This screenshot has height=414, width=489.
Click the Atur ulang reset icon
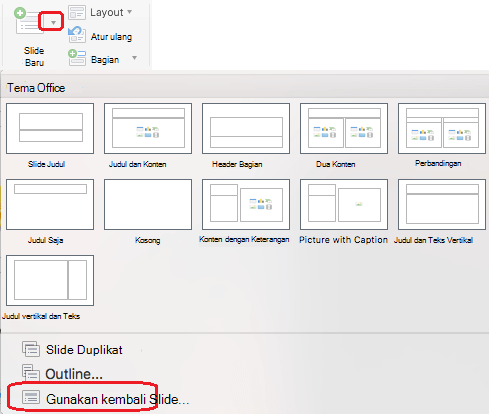click(77, 35)
